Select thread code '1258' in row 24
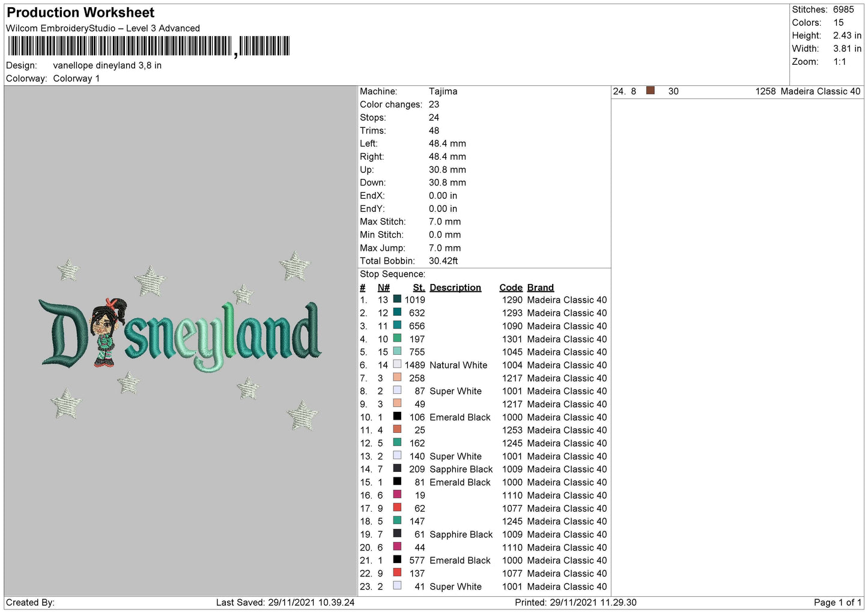This screenshot has width=868, height=613. pos(765,91)
